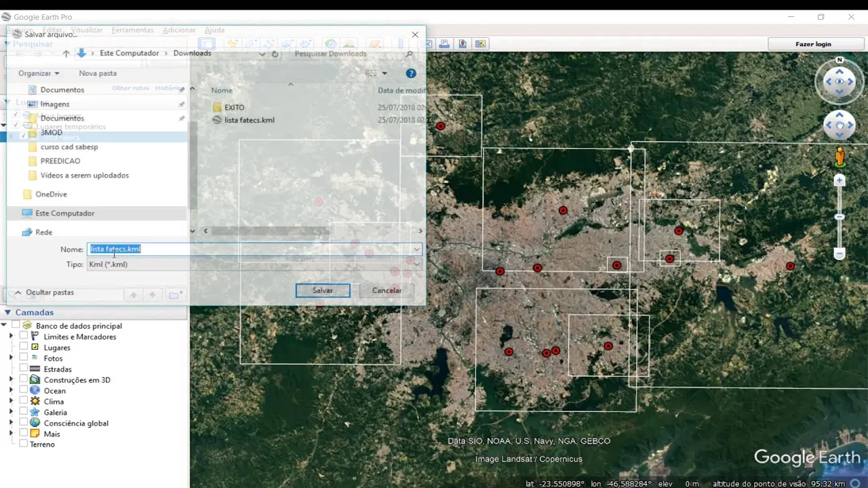Open the Tipo file type dropdown

point(254,264)
